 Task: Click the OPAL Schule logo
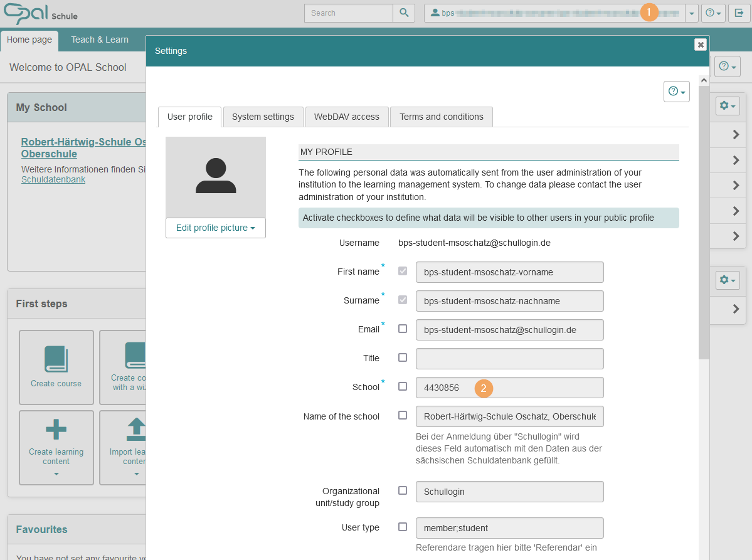[x=40, y=13]
